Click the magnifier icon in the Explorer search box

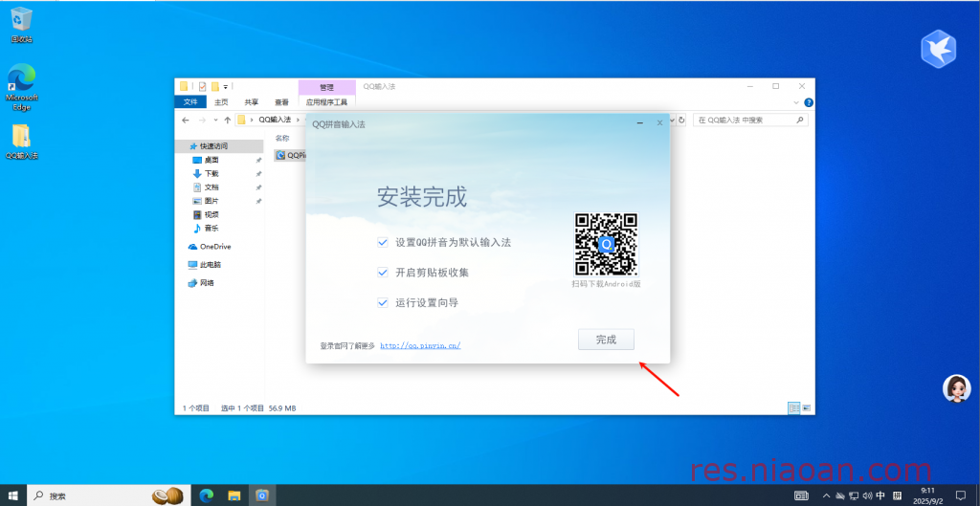tap(799, 120)
